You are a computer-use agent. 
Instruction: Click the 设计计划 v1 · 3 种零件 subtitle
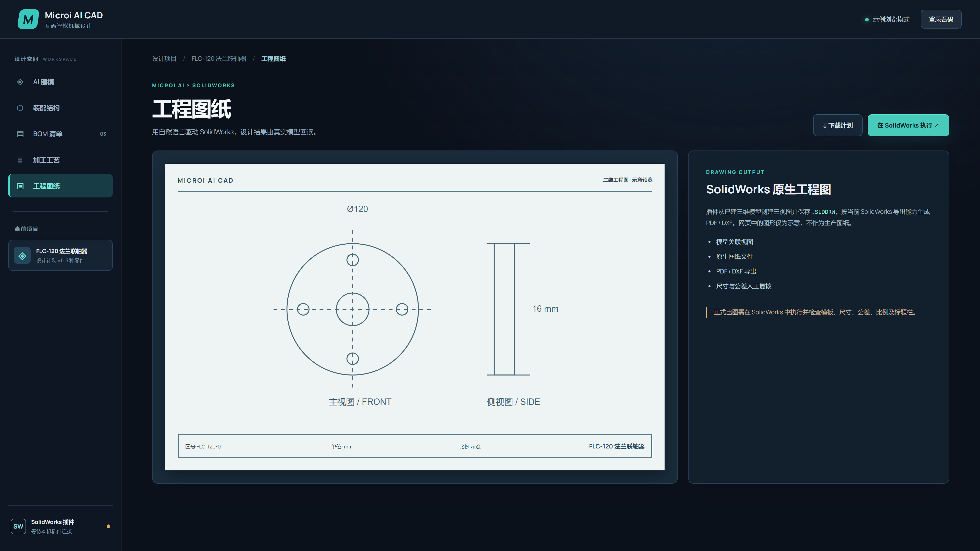[x=60, y=260]
